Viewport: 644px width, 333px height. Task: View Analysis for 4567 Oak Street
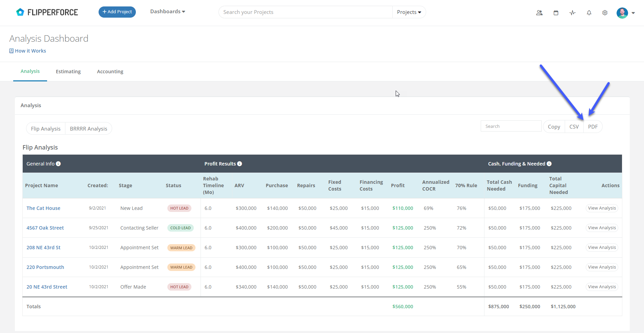[x=602, y=228]
